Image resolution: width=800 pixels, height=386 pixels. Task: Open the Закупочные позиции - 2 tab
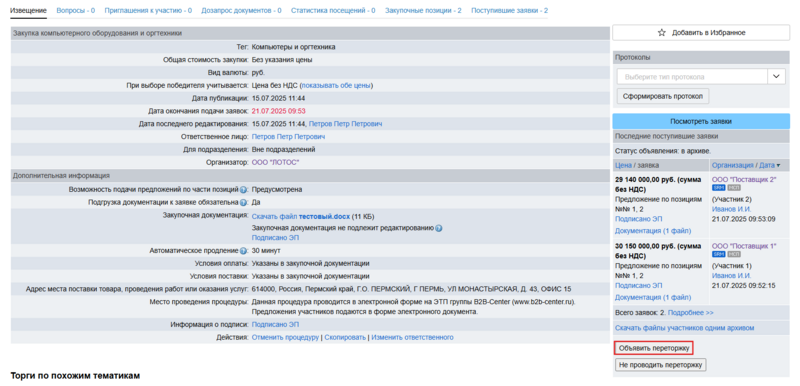(423, 10)
